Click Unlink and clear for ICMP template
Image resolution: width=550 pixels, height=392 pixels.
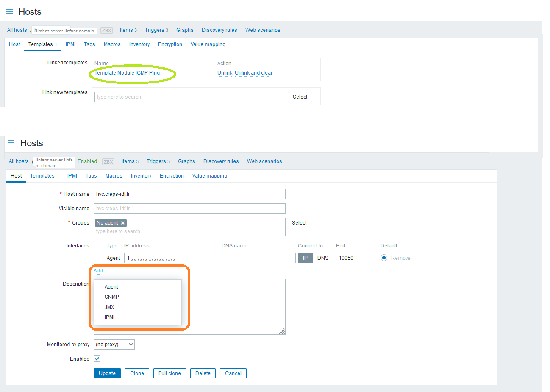(x=253, y=73)
